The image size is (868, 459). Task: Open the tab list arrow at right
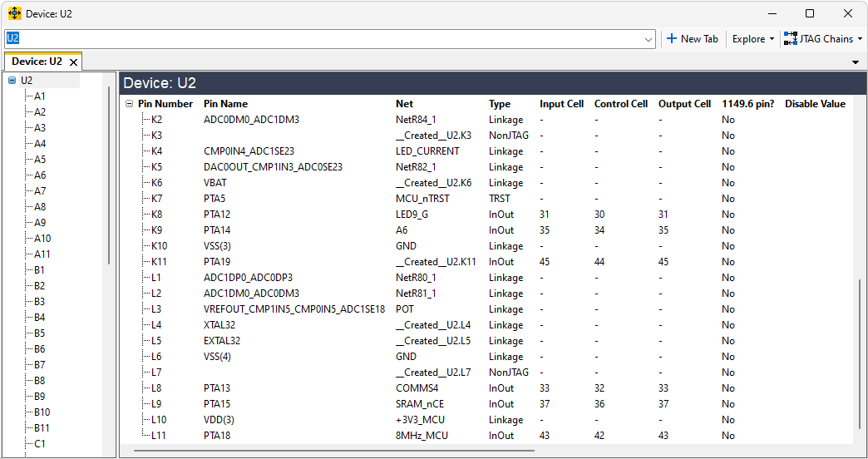(x=856, y=62)
